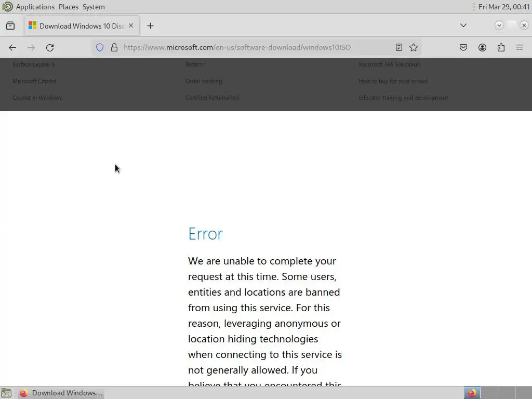The height and width of the screenshot is (399, 532).
Task: Click the clock showing Fri Mar 29
Action: point(504,7)
